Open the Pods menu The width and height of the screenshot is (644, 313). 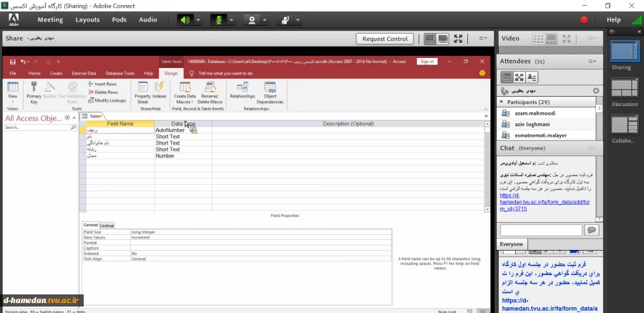[x=119, y=20]
